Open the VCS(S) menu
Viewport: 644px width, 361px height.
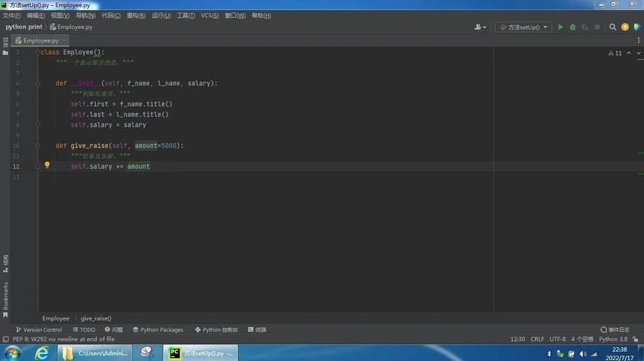pyautogui.click(x=209, y=15)
